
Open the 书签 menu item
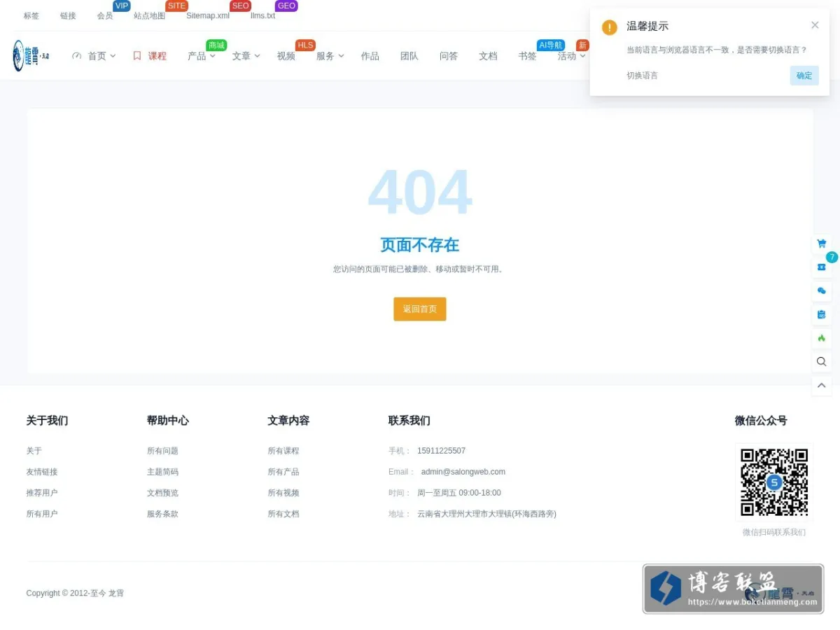(527, 56)
